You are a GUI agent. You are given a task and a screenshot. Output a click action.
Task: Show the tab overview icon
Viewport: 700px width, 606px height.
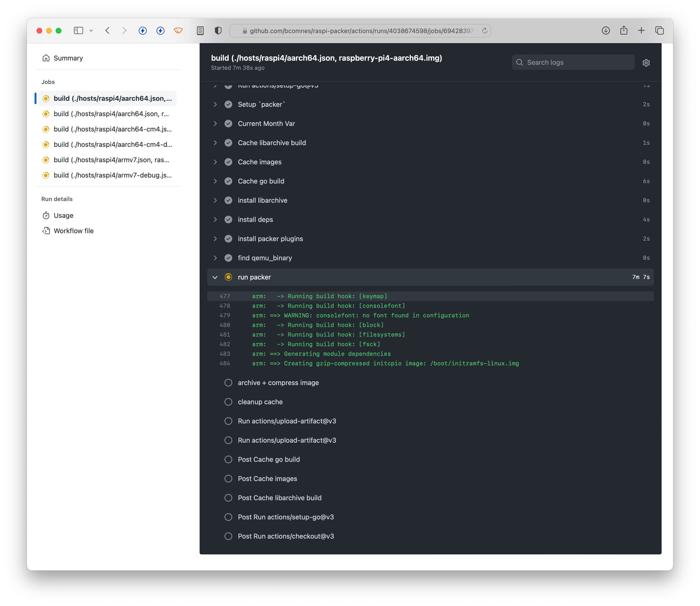(659, 31)
